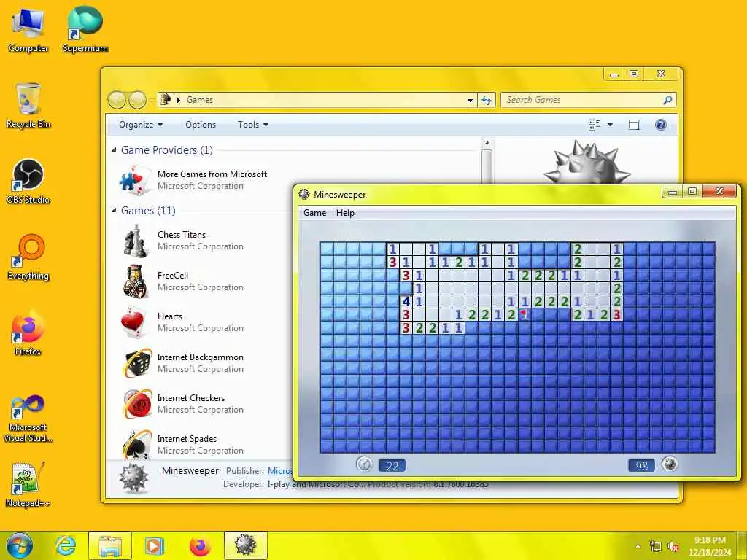Image resolution: width=747 pixels, height=560 pixels.
Task: Click the taskbar clock showing 9:18 PM
Action: point(709,546)
